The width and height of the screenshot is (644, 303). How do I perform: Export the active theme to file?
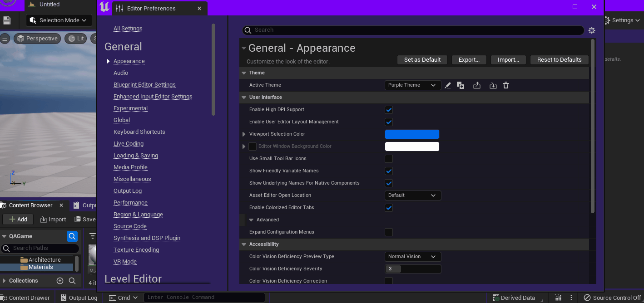click(477, 85)
